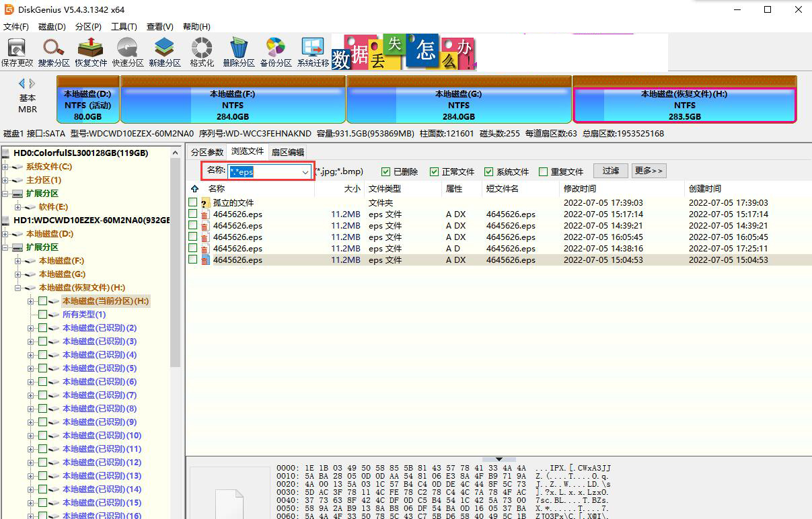Image resolution: width=812 pixels, height=519 pixels.
Task: Open the Help (帮助) menu
Action: click(196, 27)
